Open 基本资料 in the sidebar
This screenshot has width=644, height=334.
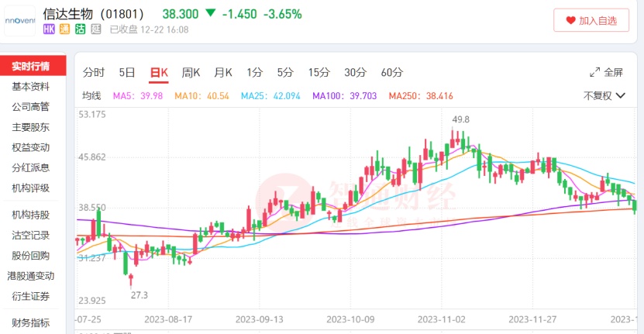(31, 86)
